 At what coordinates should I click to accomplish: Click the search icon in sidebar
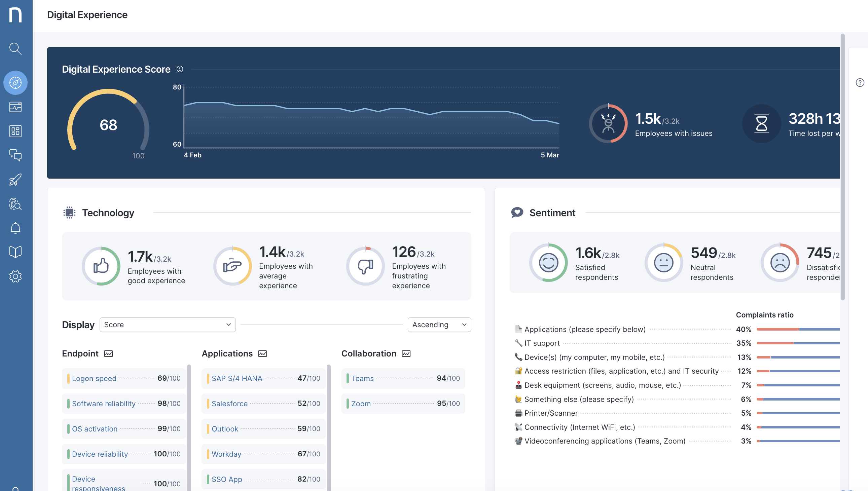tap(15, 48)
